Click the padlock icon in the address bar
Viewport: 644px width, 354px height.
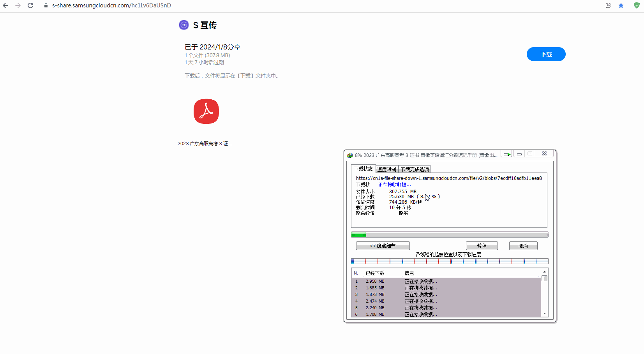(45, 5)
